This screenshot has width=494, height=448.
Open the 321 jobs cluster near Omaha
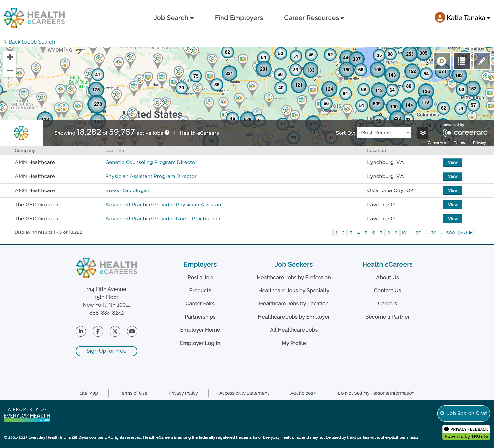click(x=229, y=73)
